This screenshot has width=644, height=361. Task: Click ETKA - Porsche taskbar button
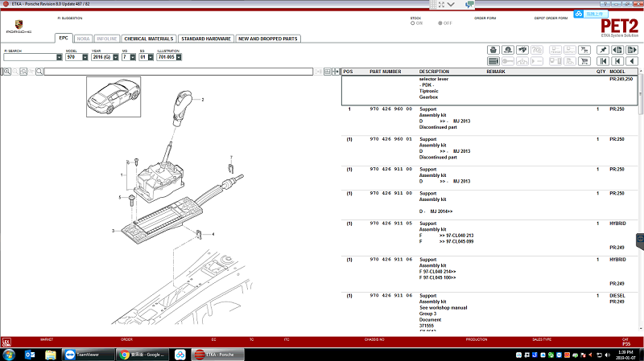pyautogui.click(x=218, y=355)
